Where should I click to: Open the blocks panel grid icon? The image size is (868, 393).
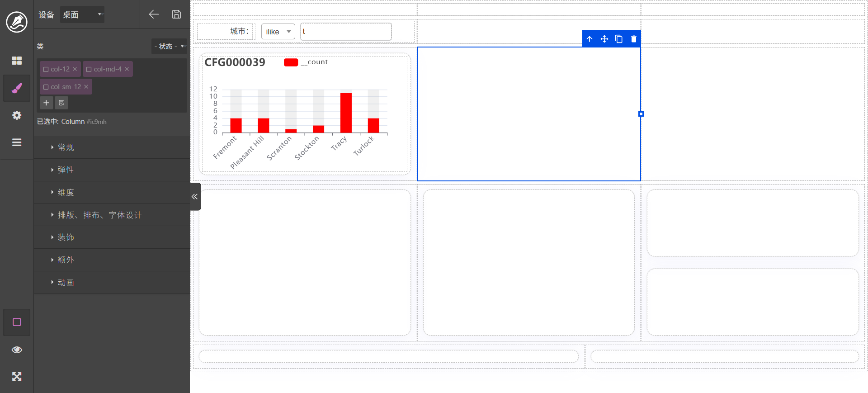17,61
